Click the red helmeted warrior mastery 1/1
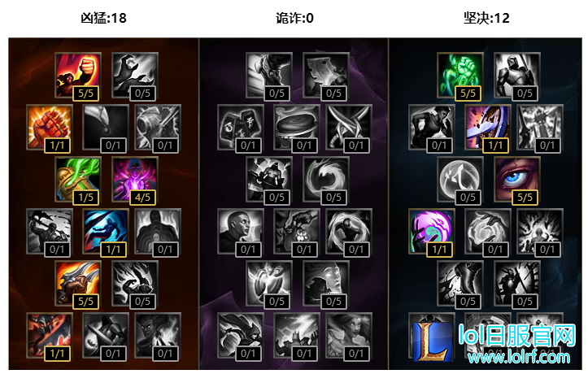The image size is (588, 374). tap(50, 336)
